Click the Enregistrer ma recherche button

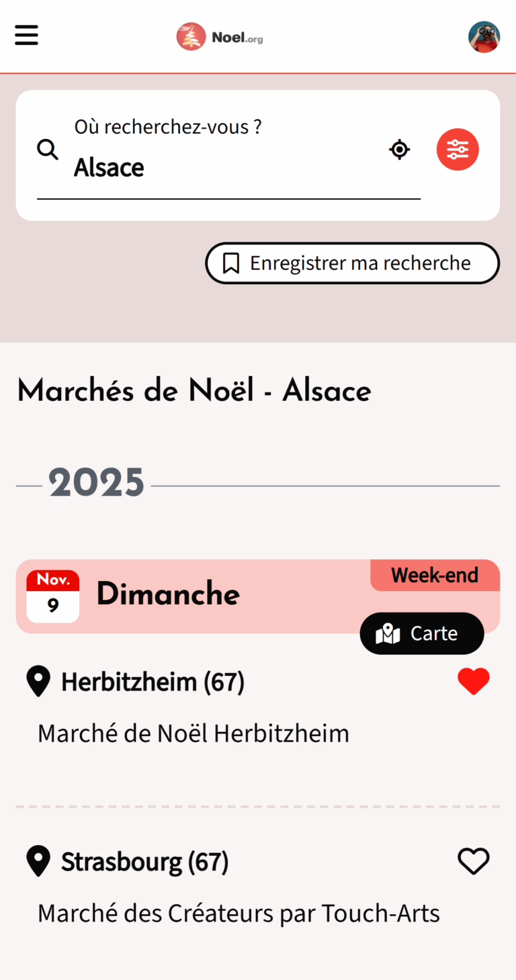point(352,263)
